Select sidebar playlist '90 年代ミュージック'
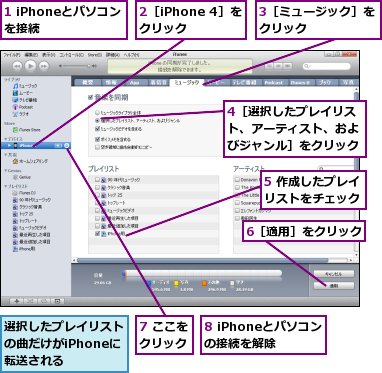Image resolution: width=382 pixels, height=373 pixels. (32, 200)
